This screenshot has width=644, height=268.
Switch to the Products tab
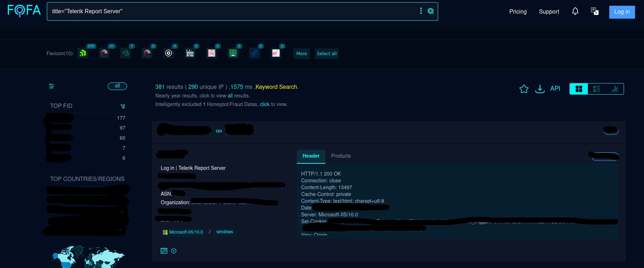point(341,156)
